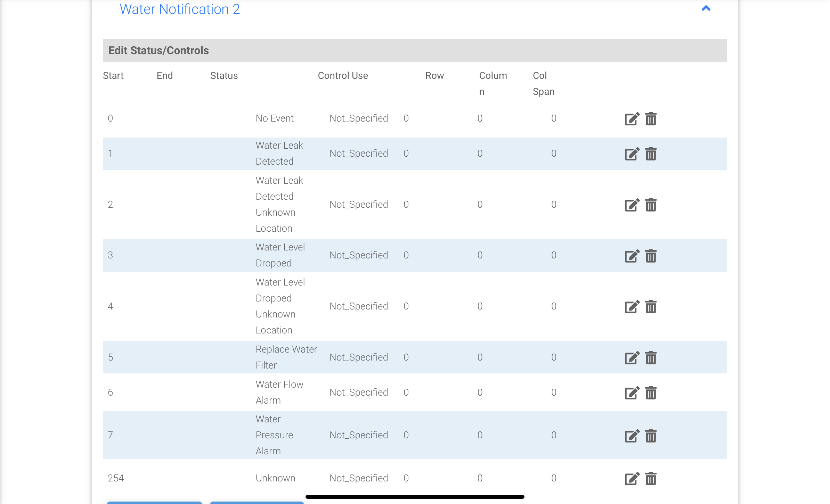
Task: Edit the Water Flow Alarm row
Action: (x=632, y=393)
